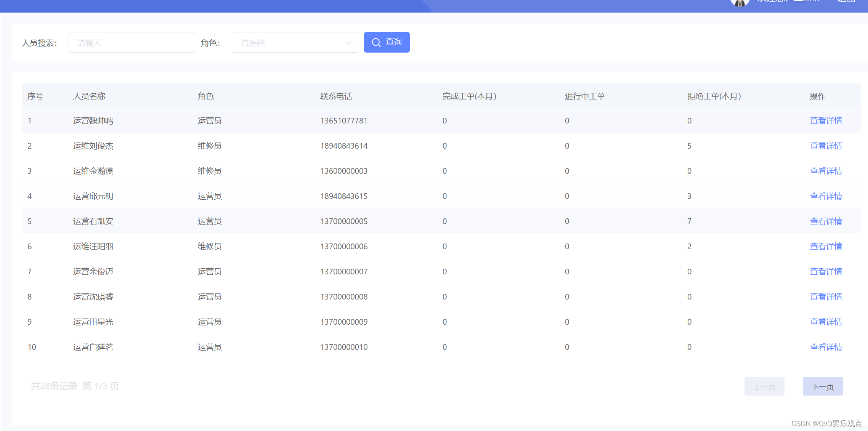Screen dimensions: 868x431
Task: View details for 运营田星光
Action: pos(826,322)
